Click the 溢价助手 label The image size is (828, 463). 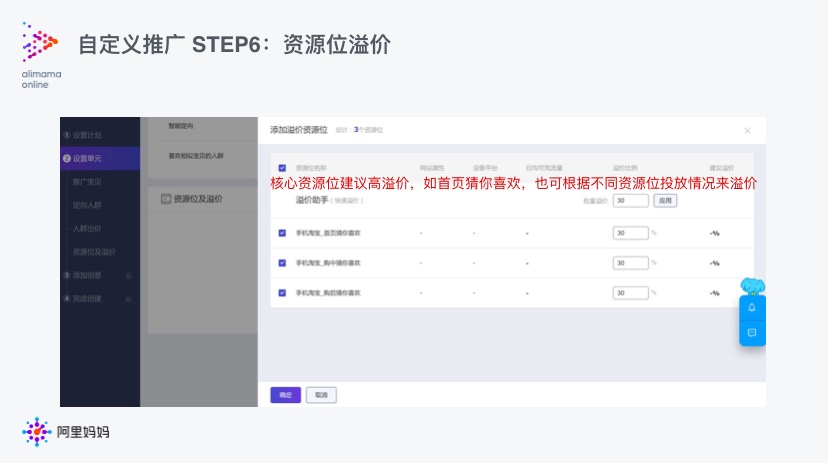tap(312, 200)
